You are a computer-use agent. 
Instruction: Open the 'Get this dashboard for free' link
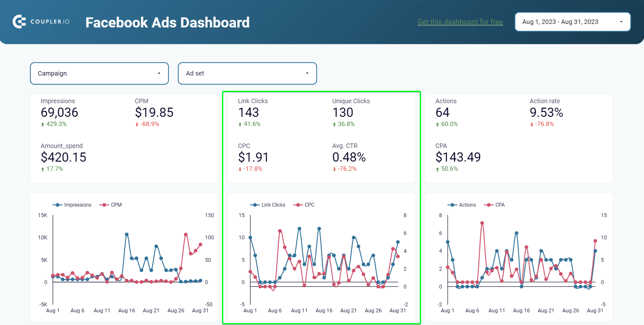(460, 22)
